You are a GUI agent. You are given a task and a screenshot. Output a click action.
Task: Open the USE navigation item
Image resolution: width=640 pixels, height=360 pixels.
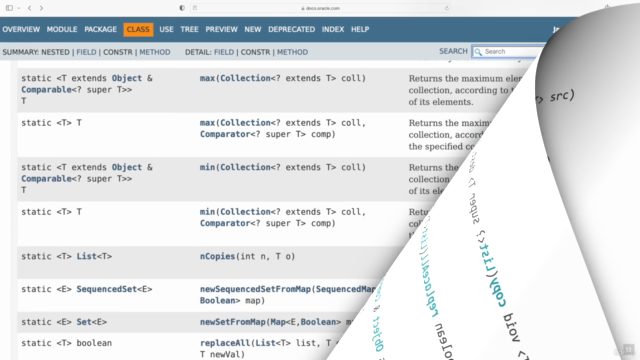166,29
